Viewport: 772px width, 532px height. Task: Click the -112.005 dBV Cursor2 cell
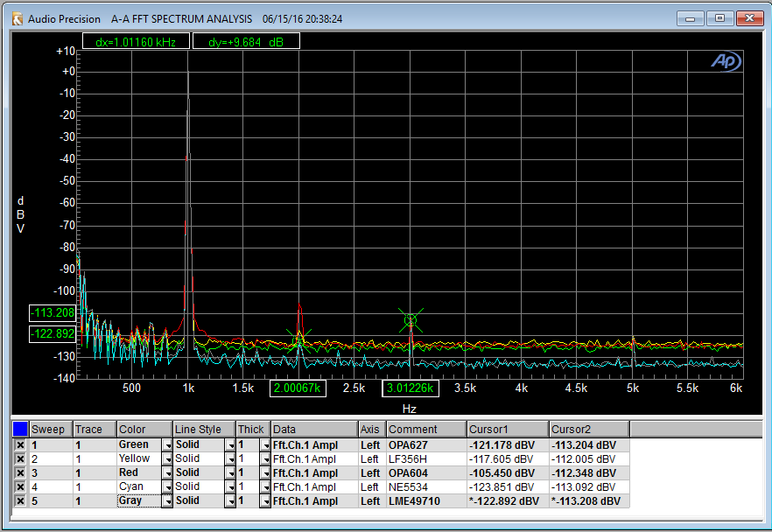coord(589,458)
